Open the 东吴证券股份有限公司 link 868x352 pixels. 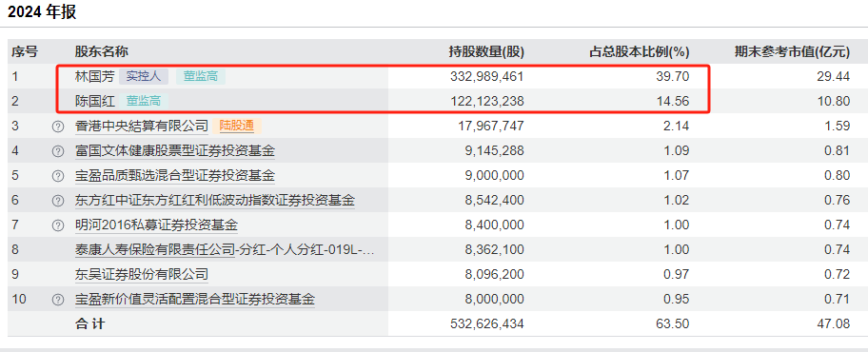(x=142, y=275)
